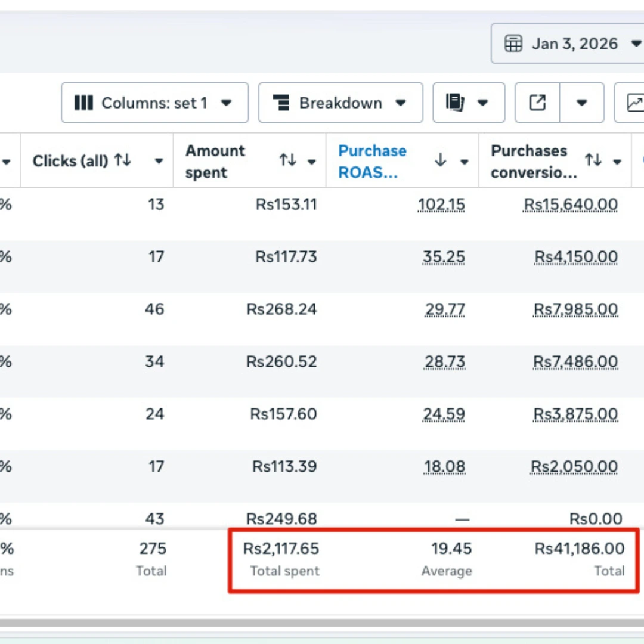Click the Purchases conversion value sort arrows
Image resolution: width=644 pixels, height=644 pixels.
pyautogui.click(x=593, y=161)
